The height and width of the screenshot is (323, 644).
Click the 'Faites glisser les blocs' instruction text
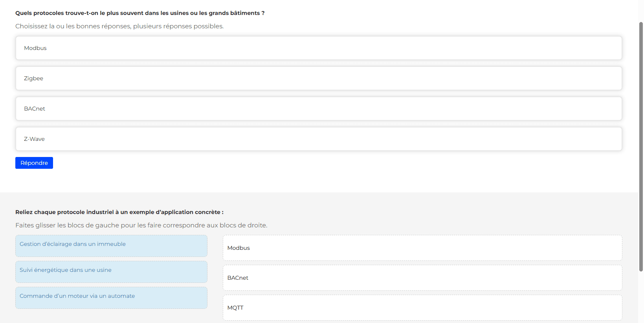(x=141, y=225)
